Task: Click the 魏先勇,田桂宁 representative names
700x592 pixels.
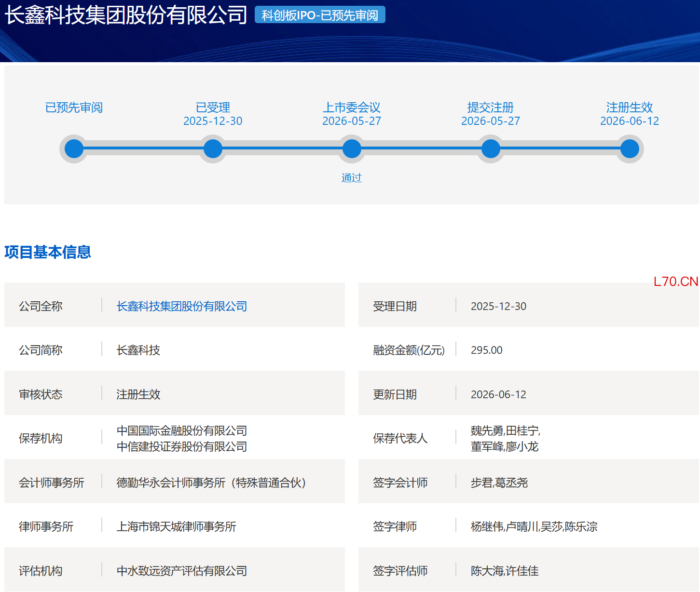Action: coord(506,431)
